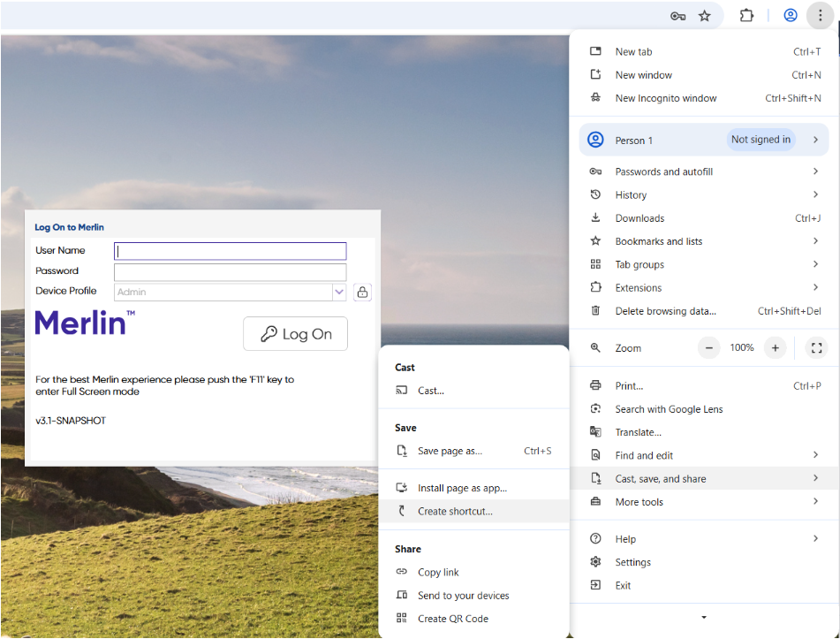Image resolution: width=840 pixels, height=639 pixels.
Task: Open the Device Profile dropdown arrow
Action: pos(339,293)
